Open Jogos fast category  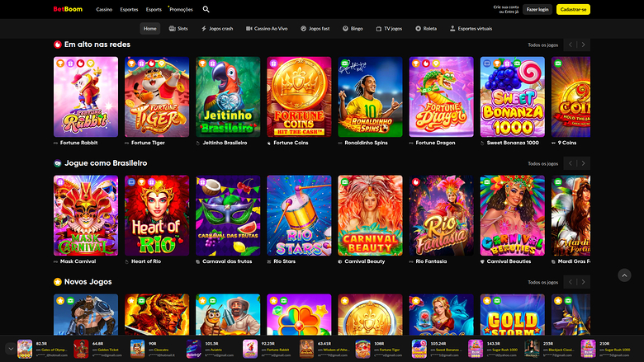pos(315,29)
